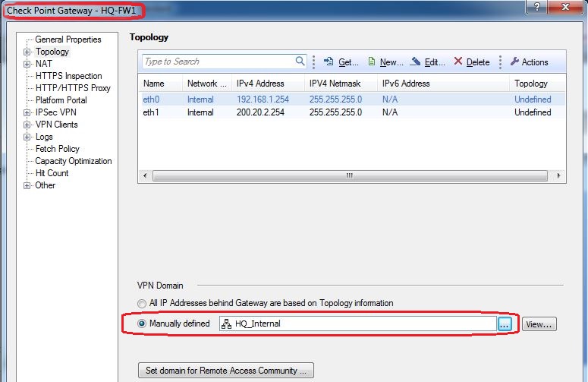
Task: Expand the IPSec VPN tree node
Action: [27, 112]
